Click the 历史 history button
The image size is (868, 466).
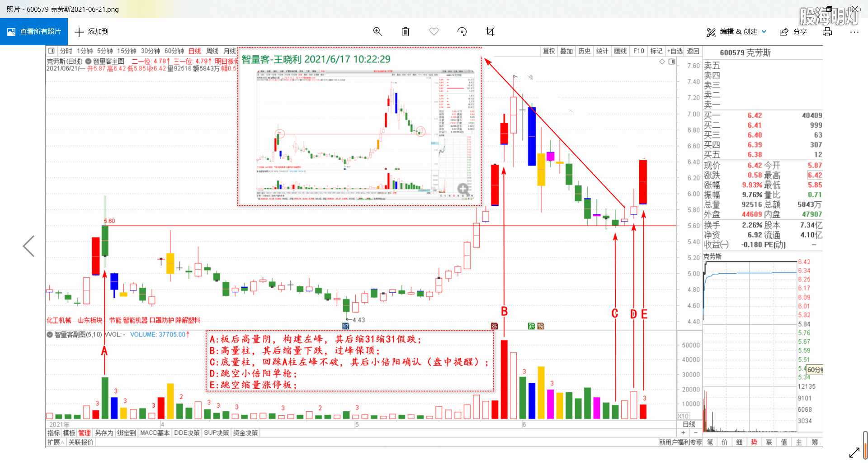pos(584,51)
